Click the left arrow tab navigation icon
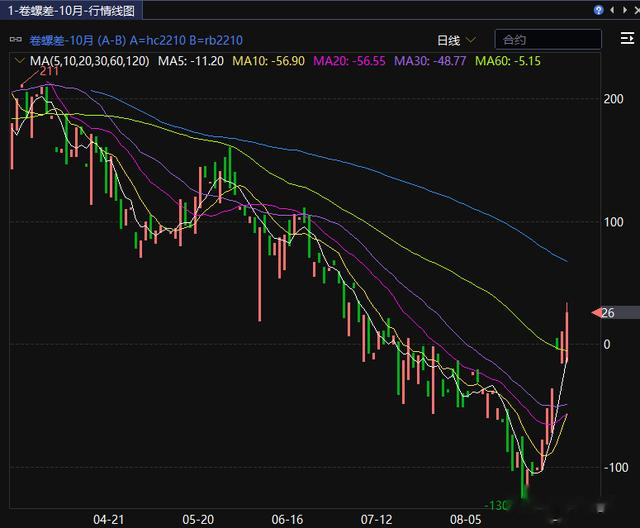Viewport: 640px width, 528px height. (612, 10)
